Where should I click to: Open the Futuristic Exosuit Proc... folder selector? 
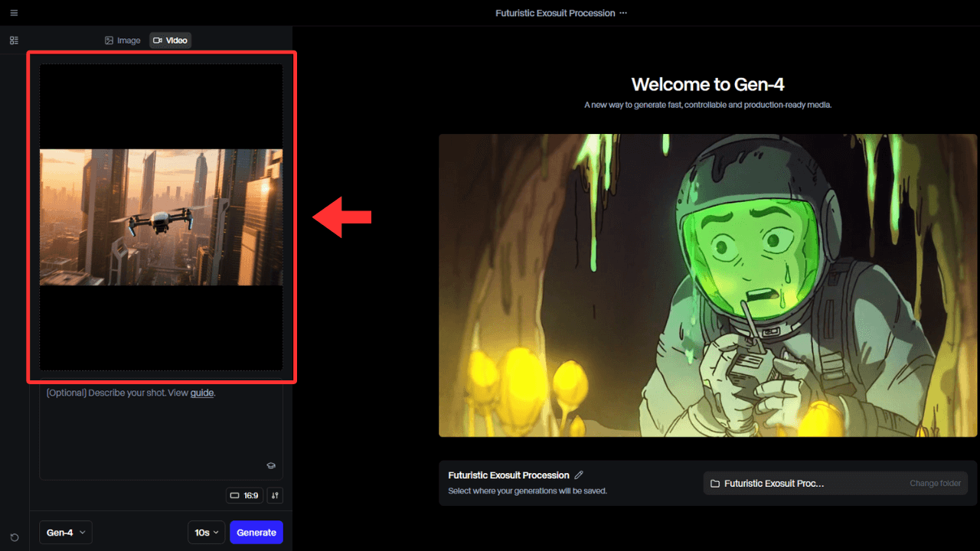click(835, 484)
